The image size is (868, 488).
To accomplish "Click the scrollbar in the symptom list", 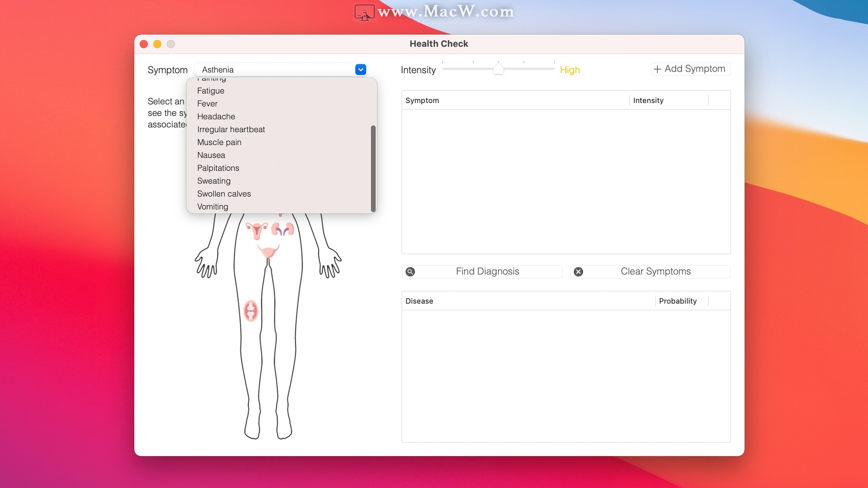I will pos(373,168).
